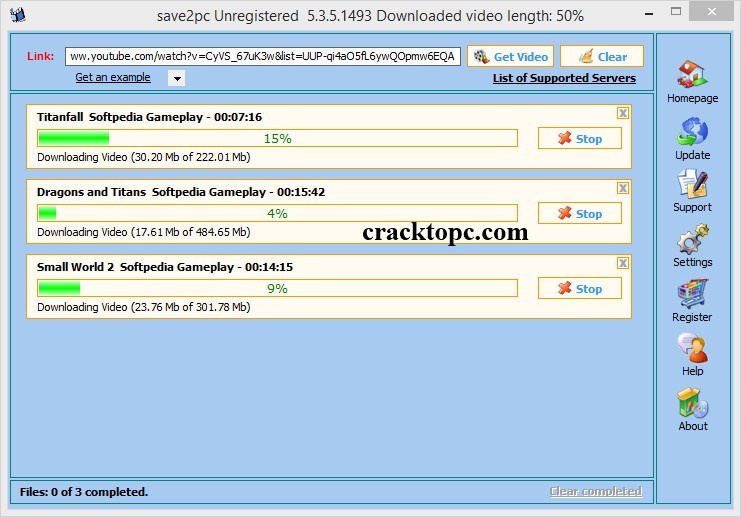Click the save2pc app icon in title bar
The image size is (741, 517).
[18, 15]
